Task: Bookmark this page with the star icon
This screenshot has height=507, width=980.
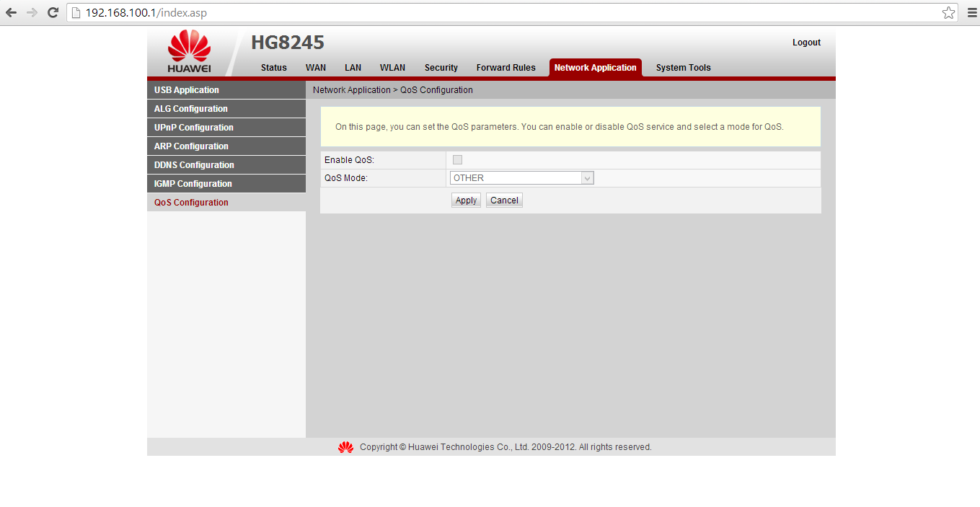Action: [949, 13]
